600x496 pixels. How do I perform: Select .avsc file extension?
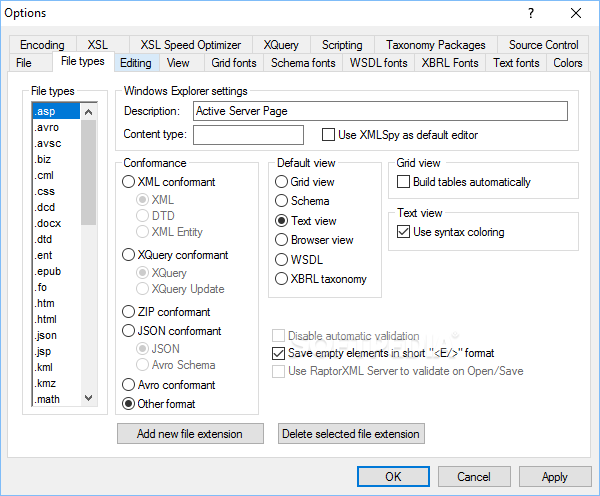[x=56, y=144]
